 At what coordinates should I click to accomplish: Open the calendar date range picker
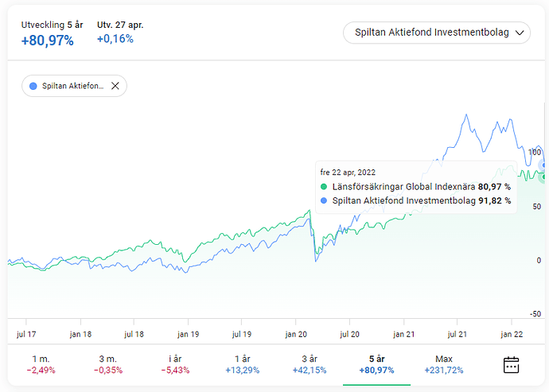(x=511, y=365)
